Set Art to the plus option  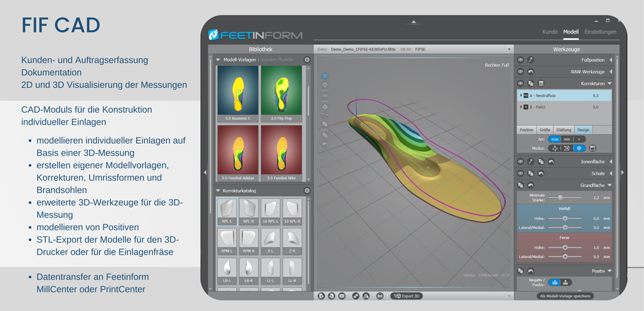tap(579, 139)
